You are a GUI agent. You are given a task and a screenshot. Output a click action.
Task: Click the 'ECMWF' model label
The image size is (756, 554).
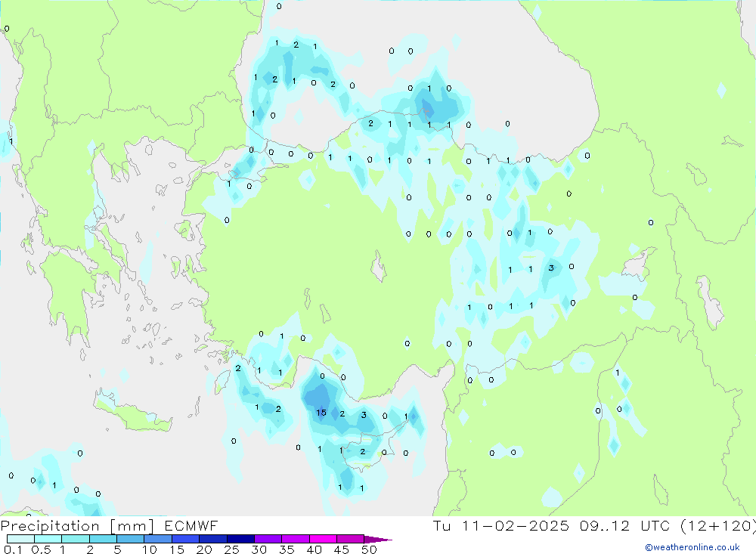pyautogui.click(x=191, y=526)
